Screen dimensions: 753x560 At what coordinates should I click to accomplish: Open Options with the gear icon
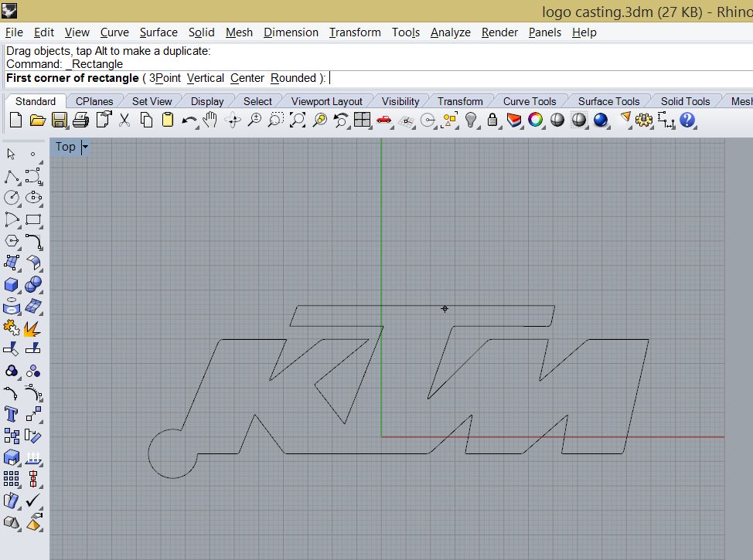pyautogui.click(x=643, y=120)
